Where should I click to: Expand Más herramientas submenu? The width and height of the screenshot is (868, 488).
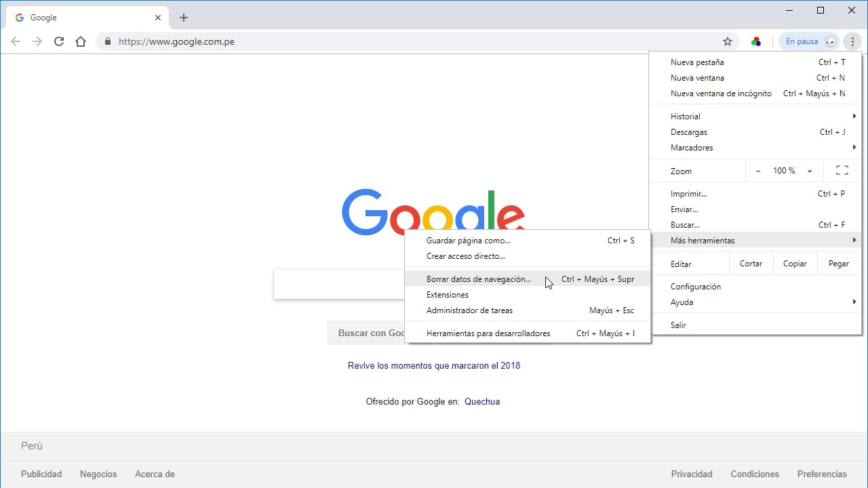[755, 241]
